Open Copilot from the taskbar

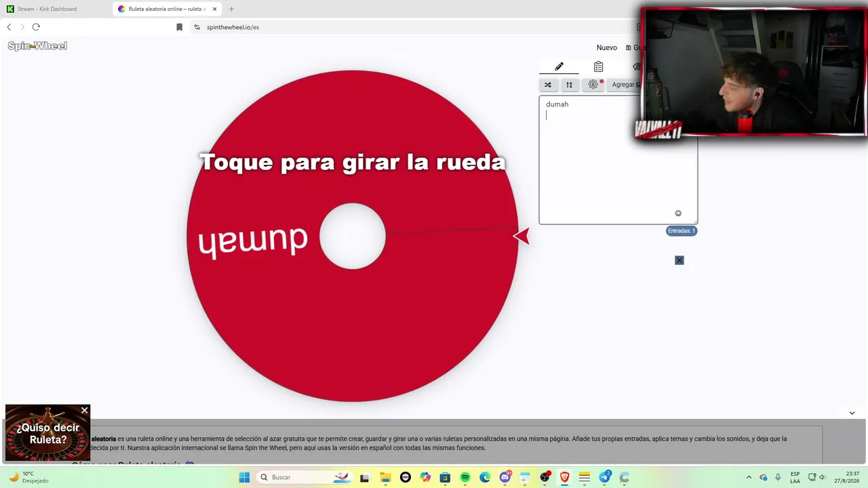(425, 477)
